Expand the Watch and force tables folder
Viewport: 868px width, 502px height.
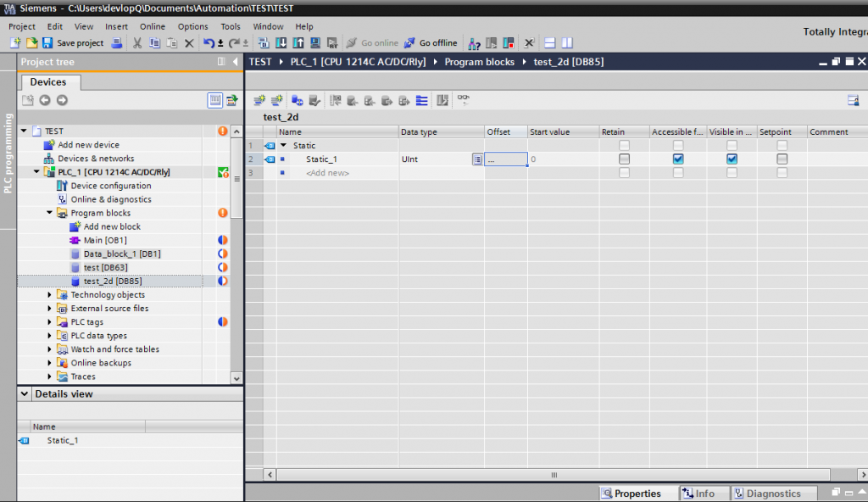pyautogui.click(x=49, y=349)
